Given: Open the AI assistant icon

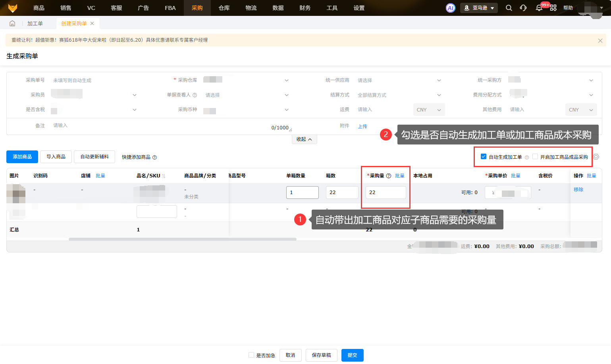Looking at the screenshot, I should point(450,8).
